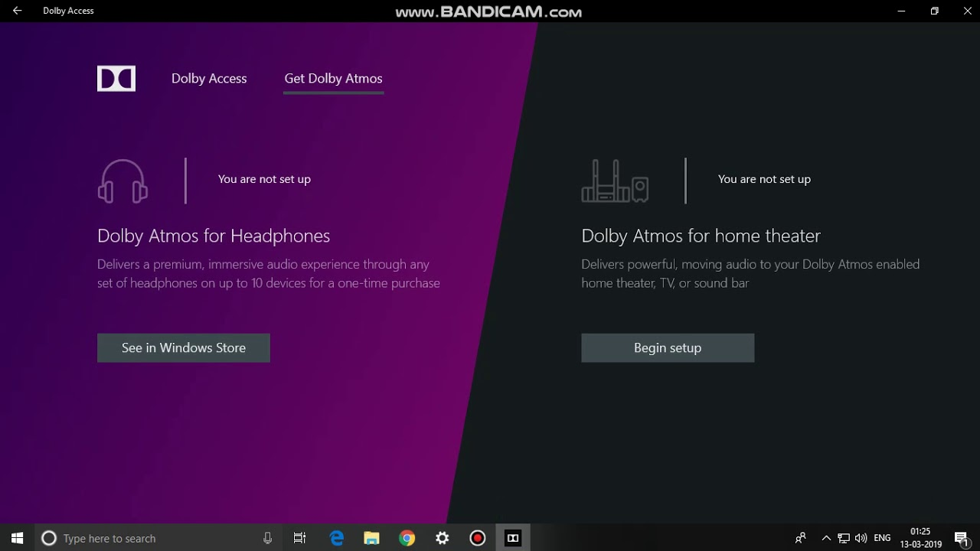This screenshot has height=551, width=980.
Task: Click the network icon in system tray
Action: click(844, 538)
